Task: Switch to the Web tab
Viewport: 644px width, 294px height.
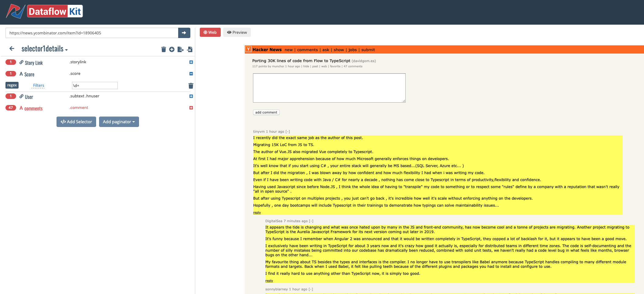Action: [x=210, y=32]
